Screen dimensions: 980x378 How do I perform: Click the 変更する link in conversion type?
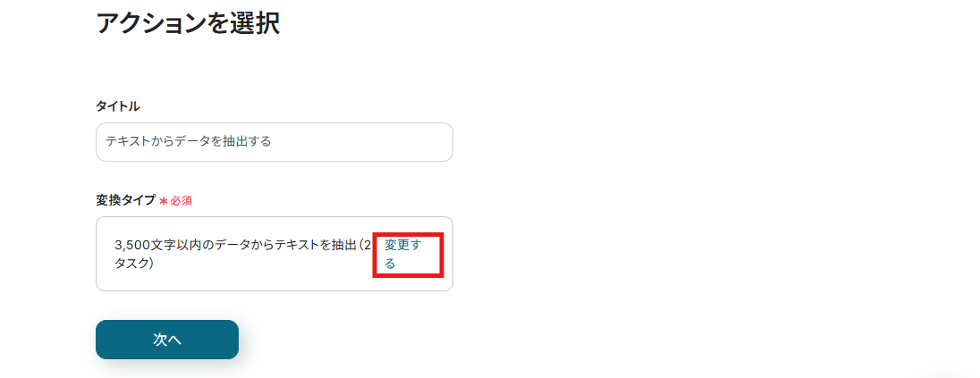402,255
